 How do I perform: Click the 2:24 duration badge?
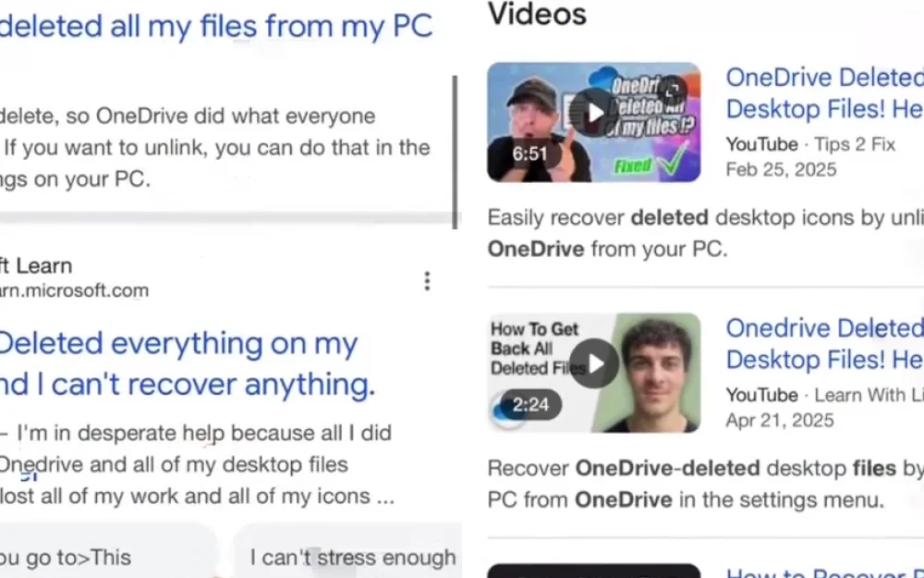(x=530, y=405)
